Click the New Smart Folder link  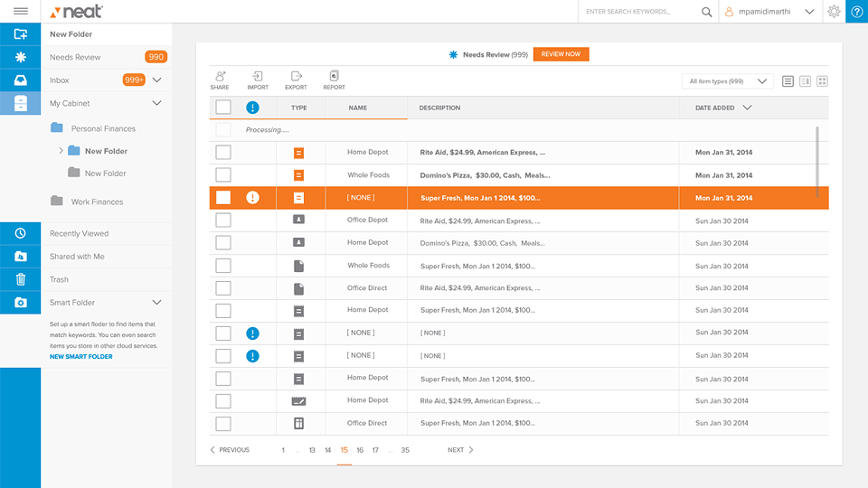80,357
